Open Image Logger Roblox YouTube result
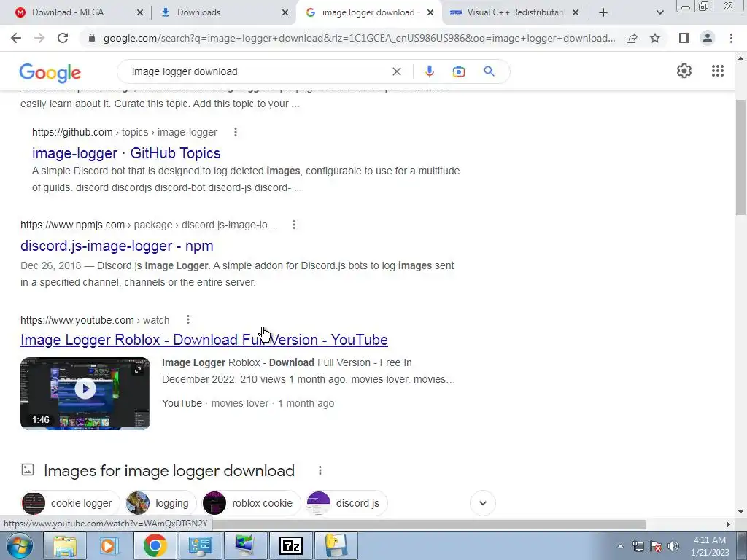The image size is (747, 560). (x=204, y=340)
